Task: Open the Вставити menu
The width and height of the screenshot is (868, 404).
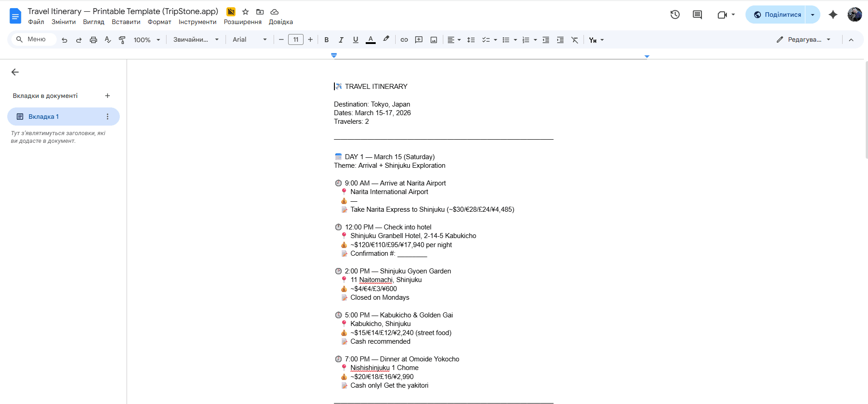Action: pos(126,22)
